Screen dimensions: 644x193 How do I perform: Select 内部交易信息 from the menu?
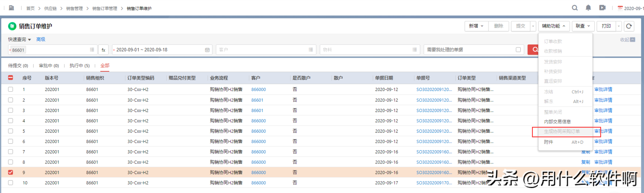557,122
